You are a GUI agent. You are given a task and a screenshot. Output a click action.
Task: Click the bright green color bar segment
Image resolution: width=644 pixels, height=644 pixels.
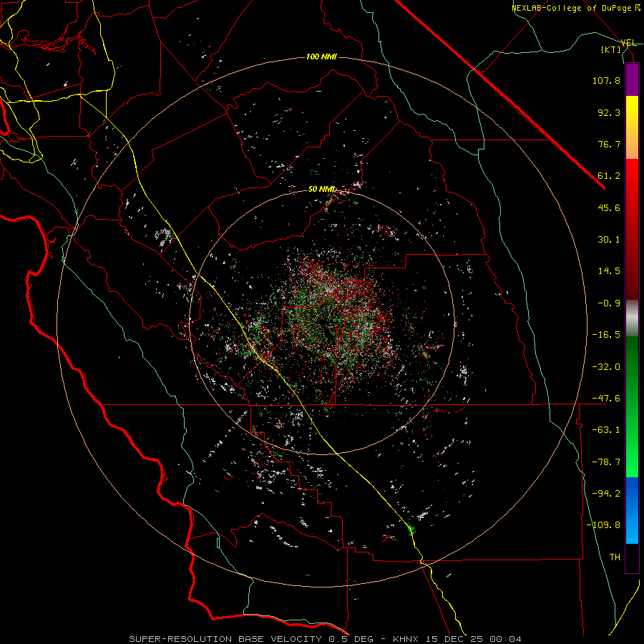pos(632,406)
